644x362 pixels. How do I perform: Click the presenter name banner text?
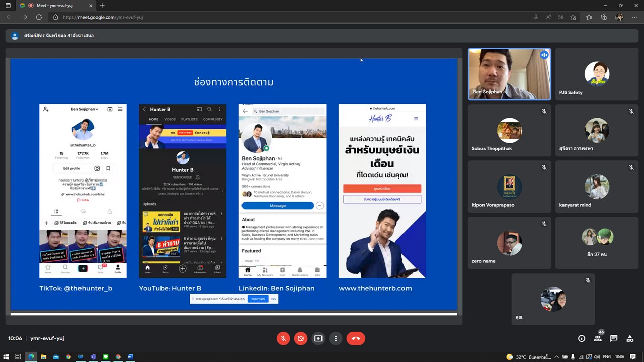pyautogui.click(x=59, y=36)
